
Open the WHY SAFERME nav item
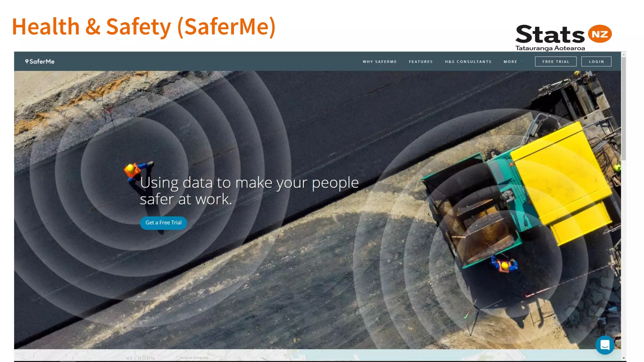(x=380, y=62)
